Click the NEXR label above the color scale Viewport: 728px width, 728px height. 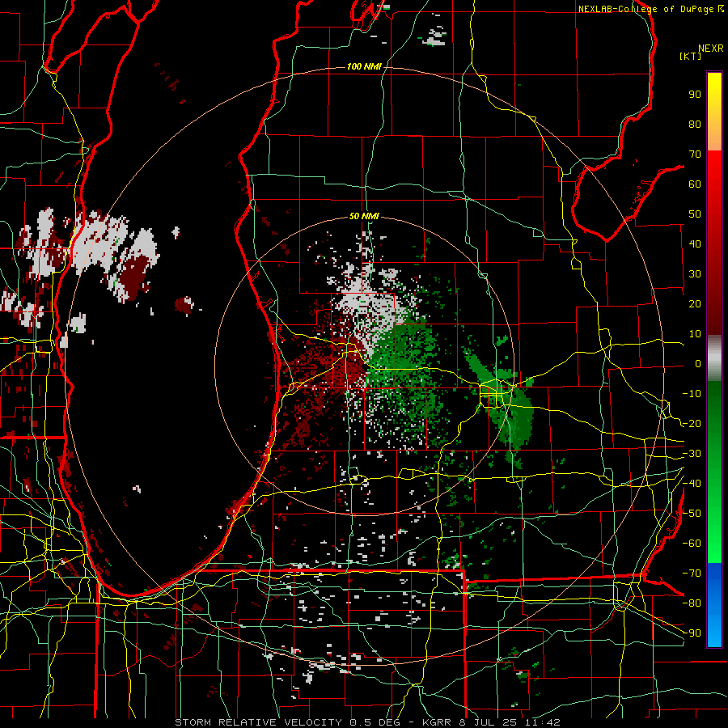point(711,49)
